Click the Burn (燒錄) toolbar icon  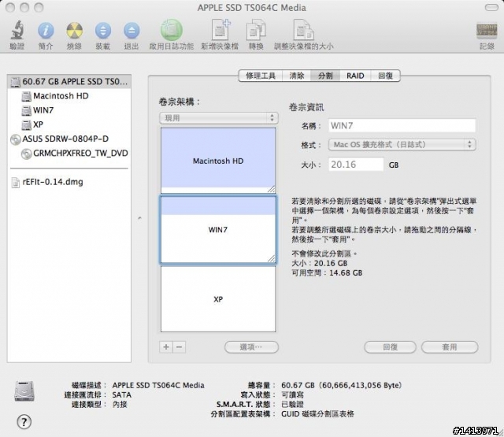click(x=74, y=31)
